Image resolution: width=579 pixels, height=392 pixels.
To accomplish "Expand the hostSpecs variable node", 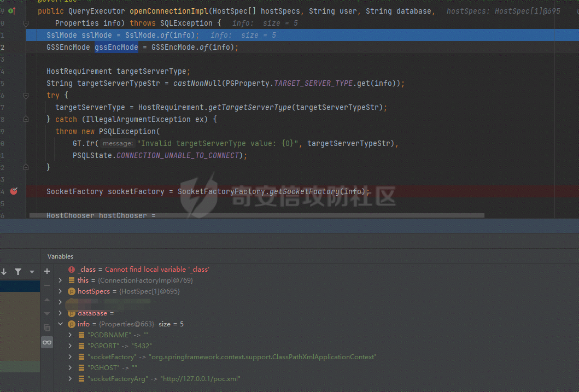I will pyautogui.click(x=61, y=291).
